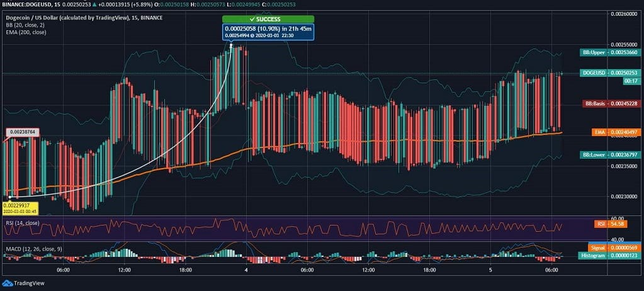Screen dimensions: 644x291
Task: Click the date 5 label on the time axis
Action: pos(490,270)
